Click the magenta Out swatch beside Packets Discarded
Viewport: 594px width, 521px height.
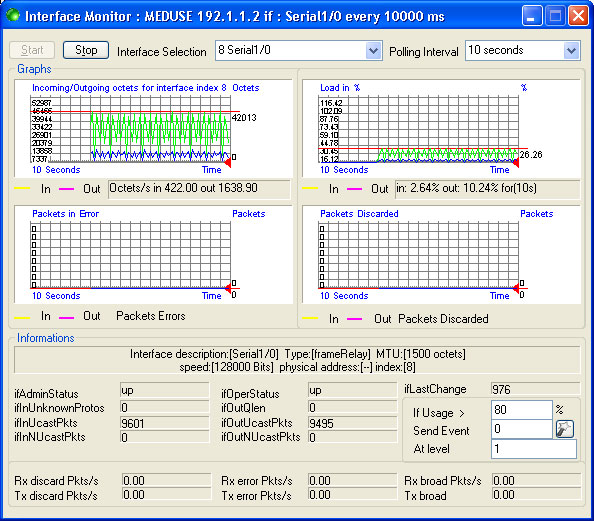(354, 319)
